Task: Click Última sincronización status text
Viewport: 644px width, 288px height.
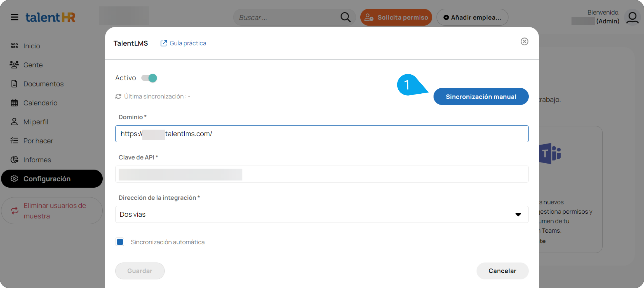Action: point(157,96)
